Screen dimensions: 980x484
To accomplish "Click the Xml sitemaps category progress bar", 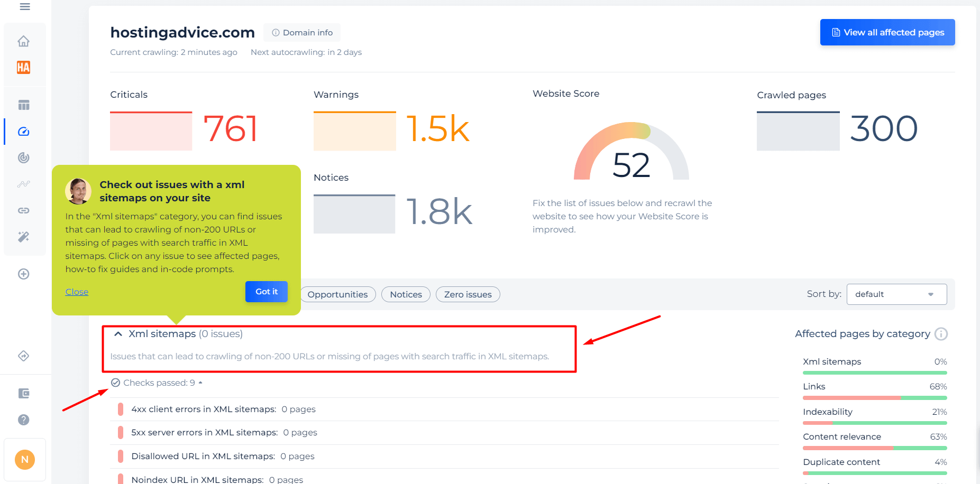I will pos(875,373).
